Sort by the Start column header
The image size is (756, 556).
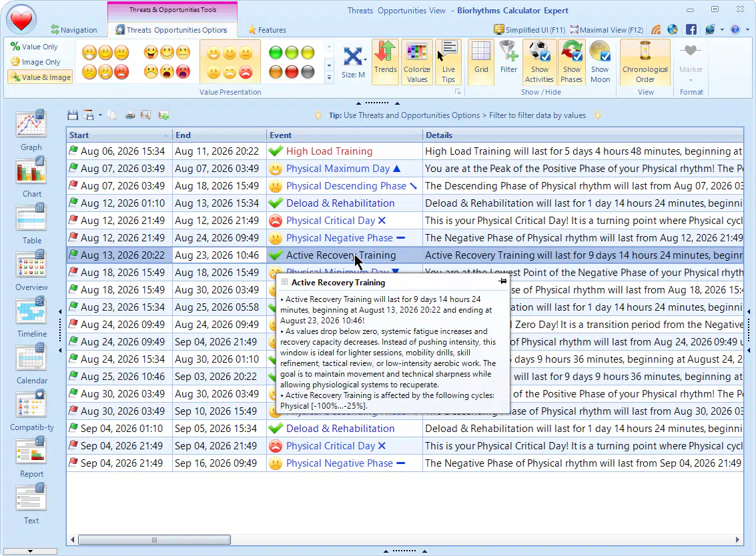click(x=119, y=135)
